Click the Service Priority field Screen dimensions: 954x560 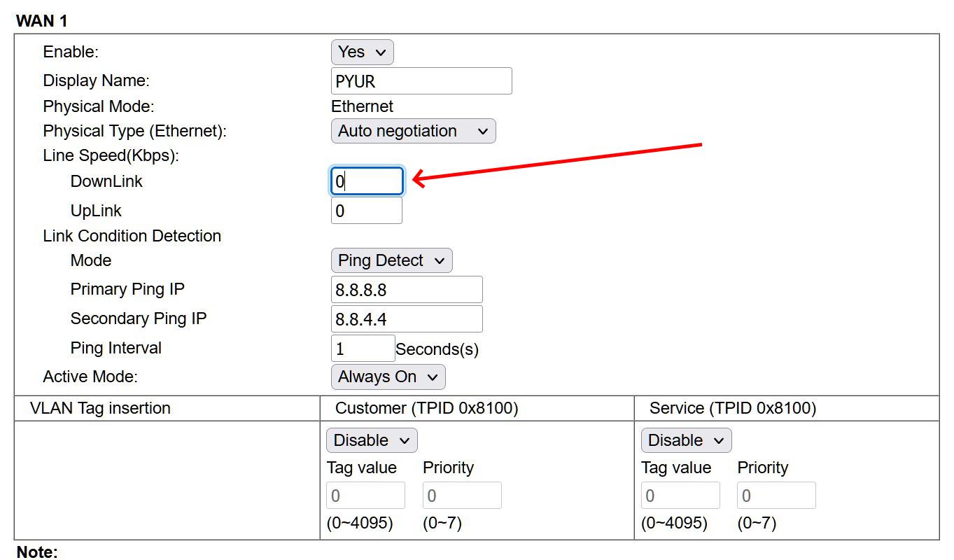point(776,496)
